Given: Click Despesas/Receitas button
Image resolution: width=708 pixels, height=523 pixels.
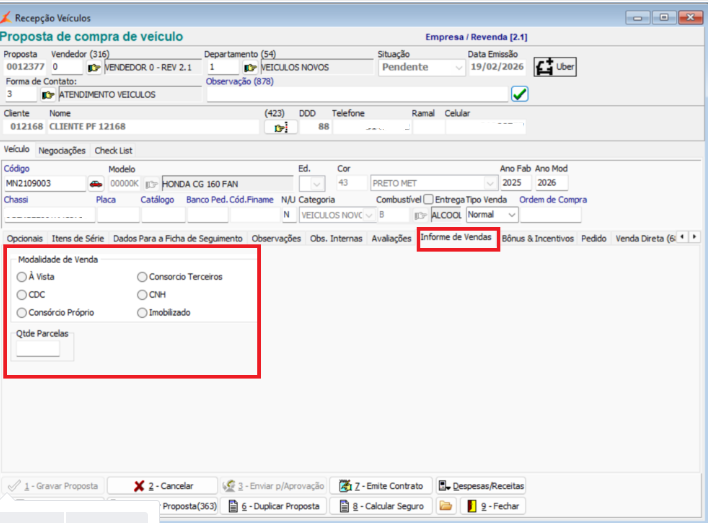Looking at the screenshot, I should pos(481,486).
